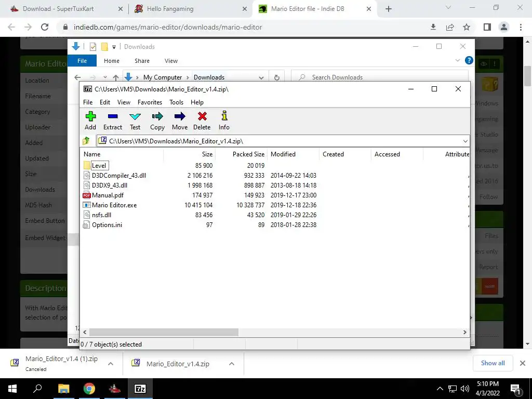This screenshot has height=399, width=532.
Task: Select the Level folder
Action: [x=99, y=166]
